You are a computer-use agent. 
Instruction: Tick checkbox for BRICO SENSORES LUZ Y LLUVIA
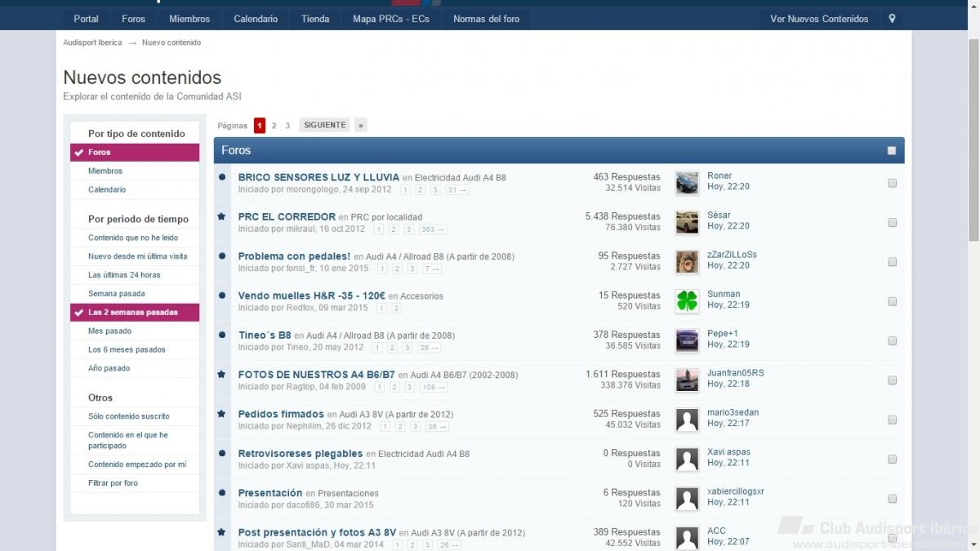click(892, 183)
